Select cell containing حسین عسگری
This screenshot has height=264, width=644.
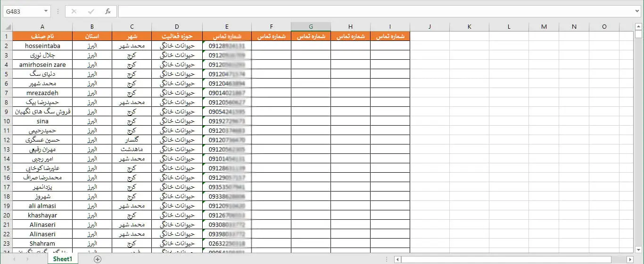42,140
